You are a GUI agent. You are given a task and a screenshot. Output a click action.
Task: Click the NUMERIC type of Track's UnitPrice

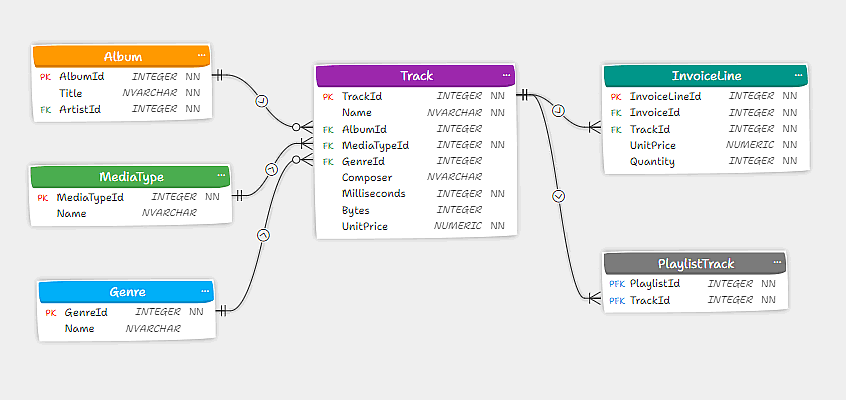coord(458,226)
